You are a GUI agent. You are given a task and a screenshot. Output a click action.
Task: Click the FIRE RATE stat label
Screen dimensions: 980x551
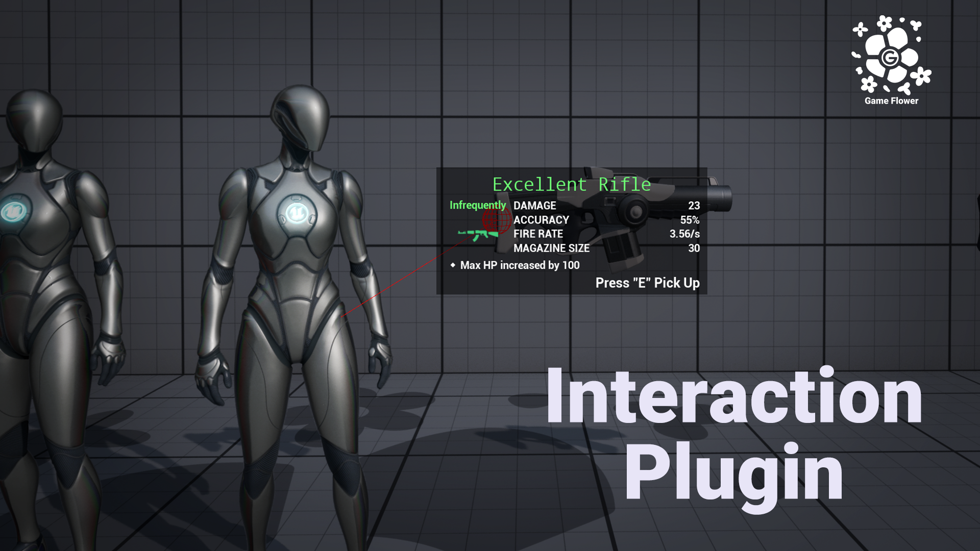coord(538,234)
